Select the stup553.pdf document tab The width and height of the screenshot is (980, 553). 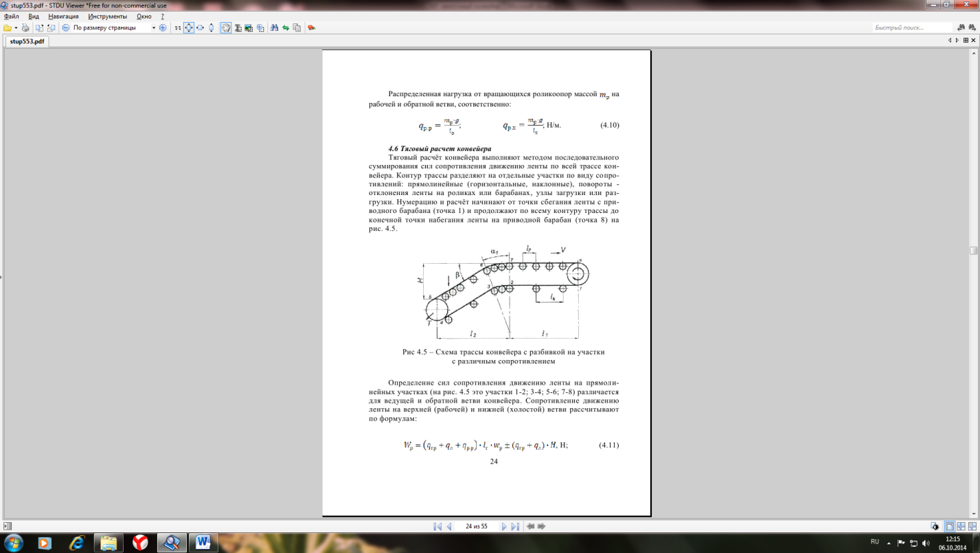pyautogui.click(x=27, y=41)
